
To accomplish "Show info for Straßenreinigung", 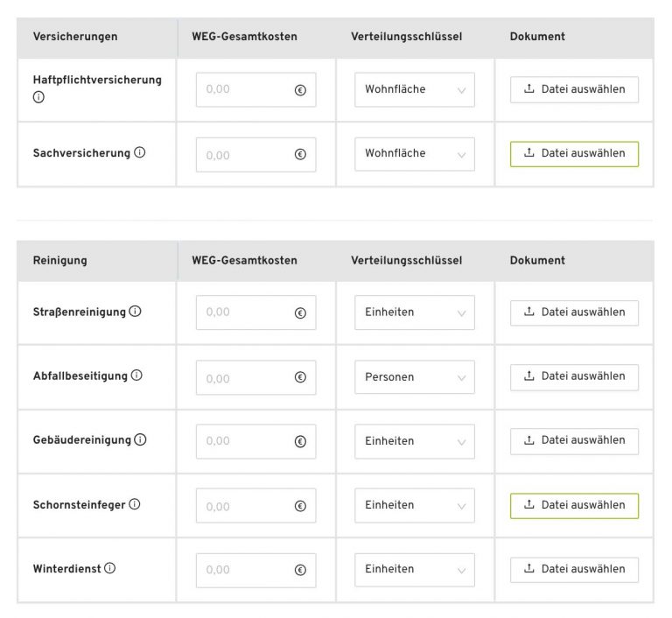I will pos(135,312).
